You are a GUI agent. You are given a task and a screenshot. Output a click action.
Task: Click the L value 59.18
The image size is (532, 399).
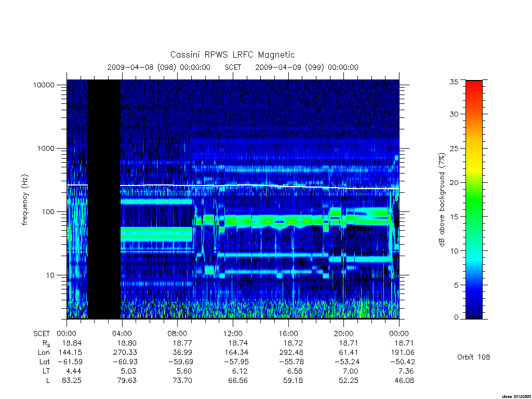(x=293, y=381)
